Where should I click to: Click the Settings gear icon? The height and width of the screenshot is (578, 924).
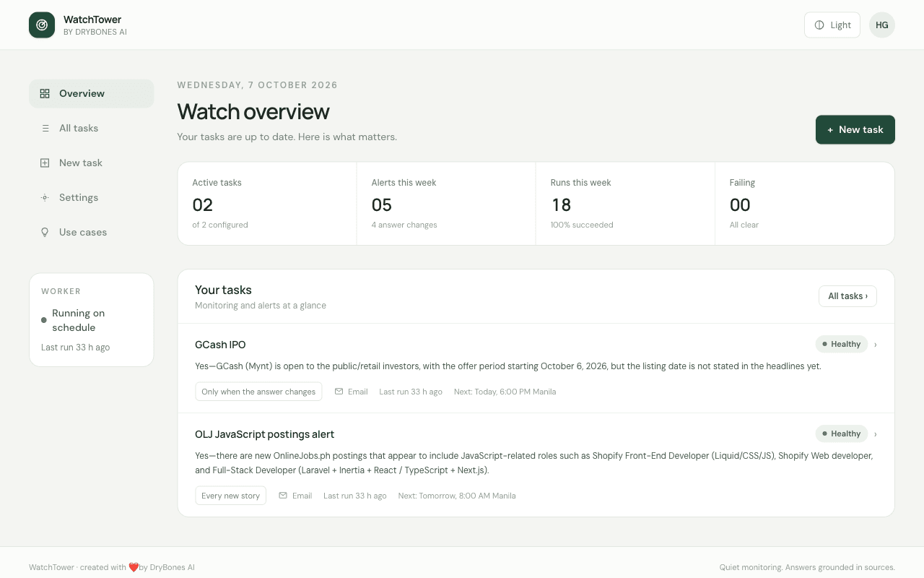45,197
